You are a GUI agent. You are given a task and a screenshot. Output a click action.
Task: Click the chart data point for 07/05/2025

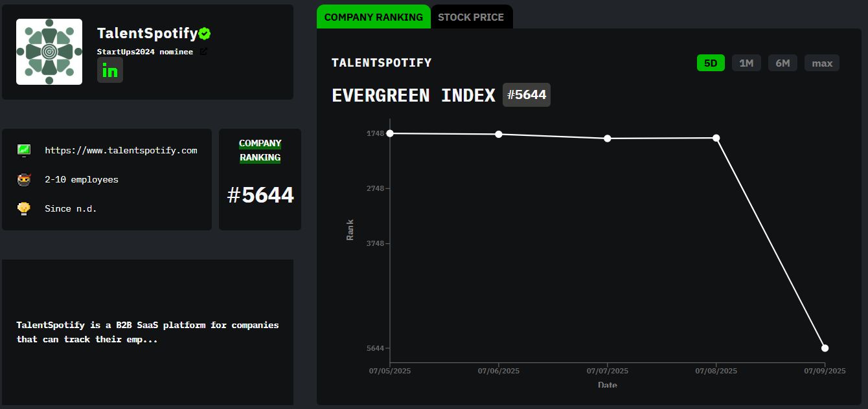[x=390, y=133]
